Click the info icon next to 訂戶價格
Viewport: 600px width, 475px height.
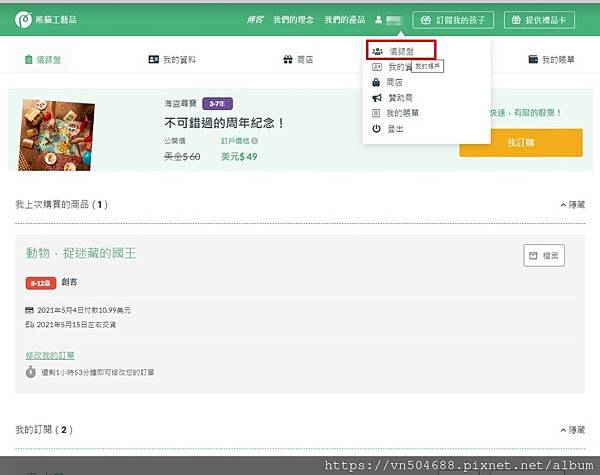254,141
